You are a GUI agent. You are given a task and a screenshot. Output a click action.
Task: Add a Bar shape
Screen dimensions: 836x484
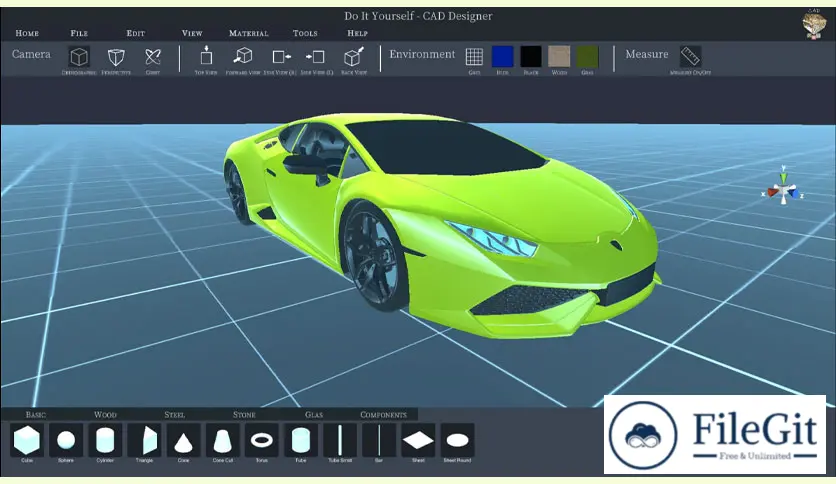tap(379, 440)
